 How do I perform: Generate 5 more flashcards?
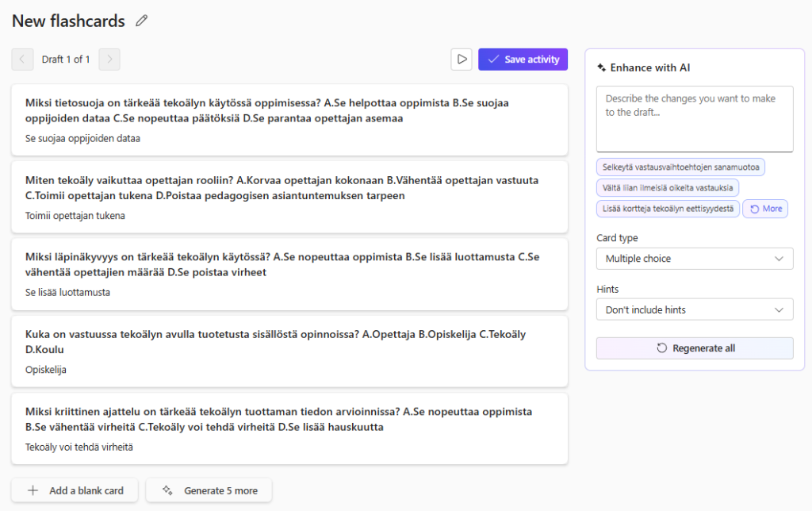click(x=209, y=490)
